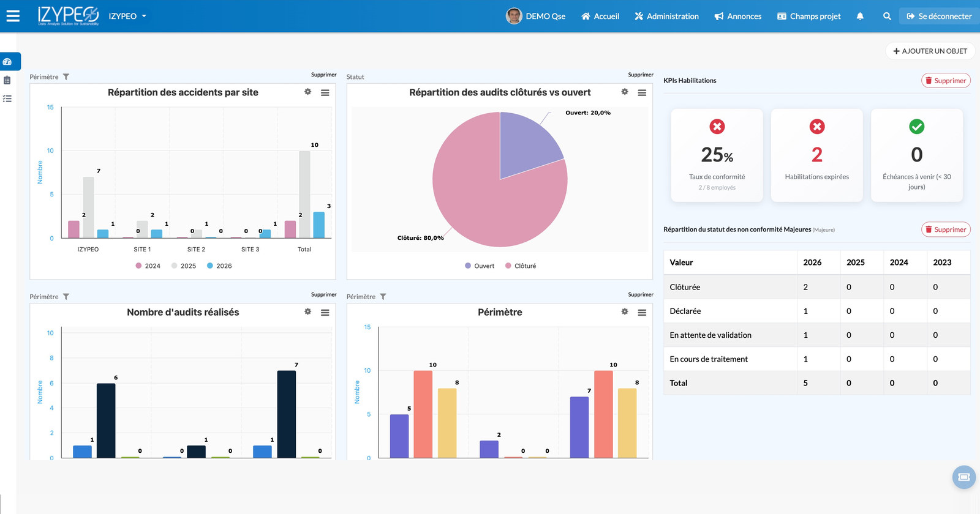This screenshot has width=980, height=514.
Task: Open settings gear of audits clôturés chart
Action: tap(625, 92)
